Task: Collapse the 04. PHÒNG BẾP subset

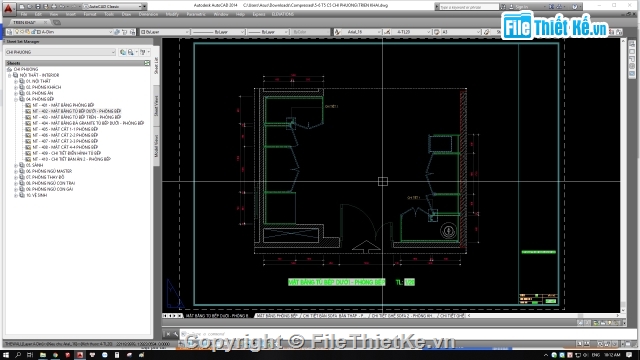Action: click(16, 99)
